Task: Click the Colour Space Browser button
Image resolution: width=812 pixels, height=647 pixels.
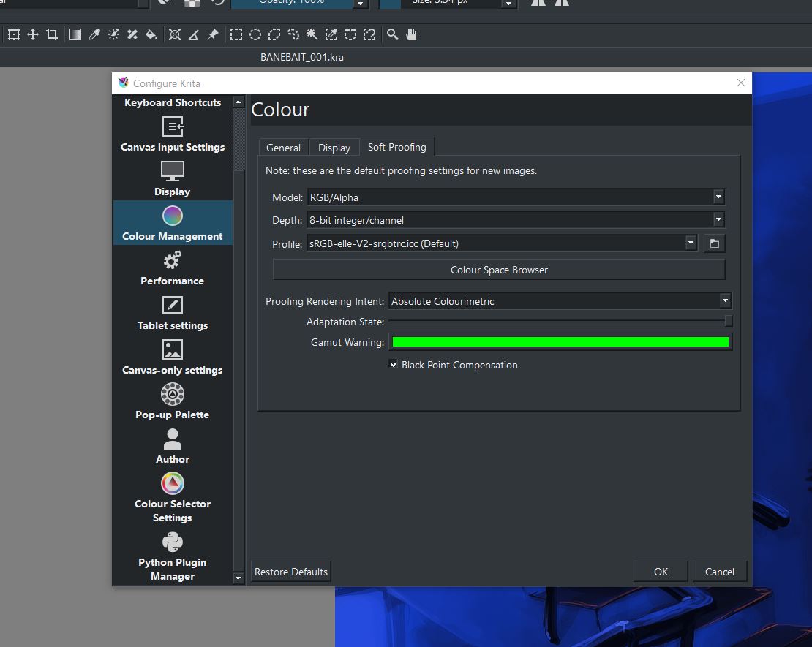Action: (x=499, y=270)
